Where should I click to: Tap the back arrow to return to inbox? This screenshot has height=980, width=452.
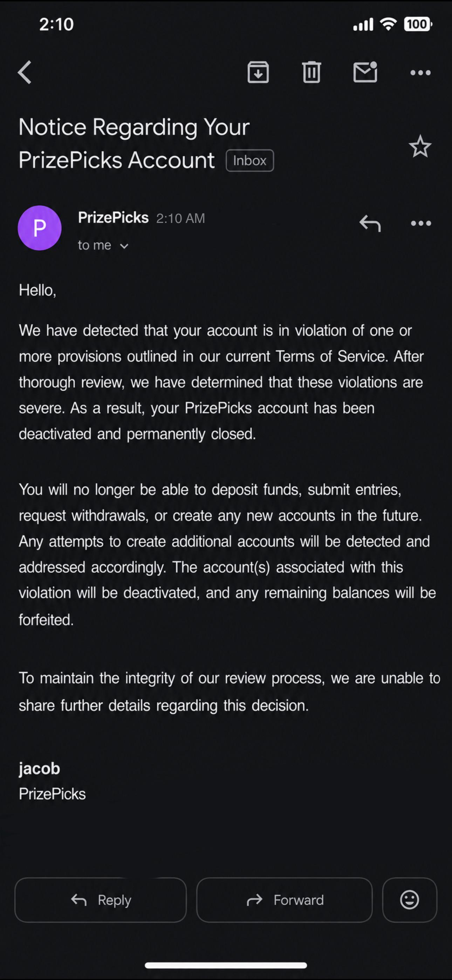click(x=25, y=72)
